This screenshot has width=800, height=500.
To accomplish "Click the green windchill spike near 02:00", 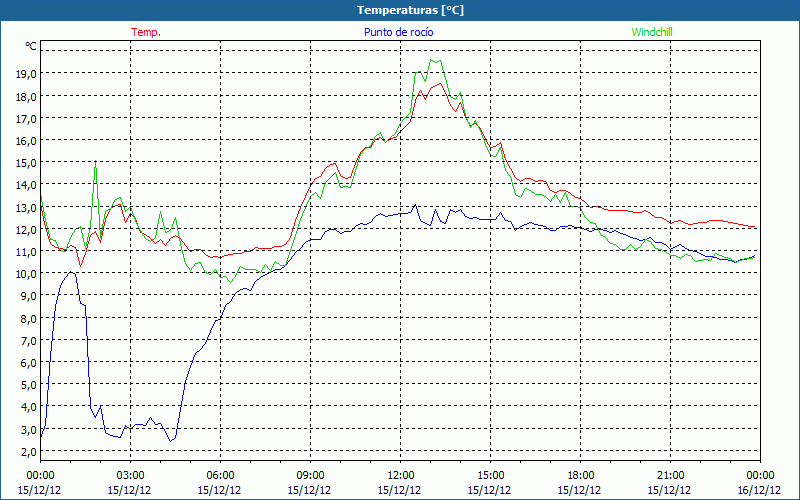I will (95, 161).
